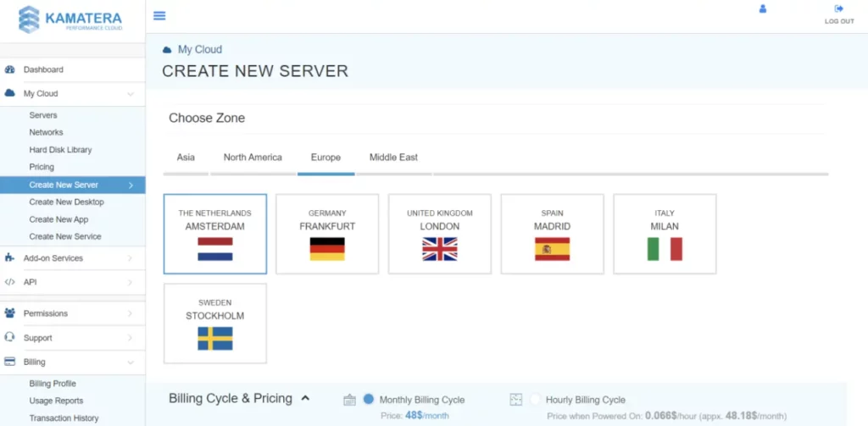Click the monthly billing calendar icon
Viewport: 868px width, 426px height.
click(x=349, y=400)
